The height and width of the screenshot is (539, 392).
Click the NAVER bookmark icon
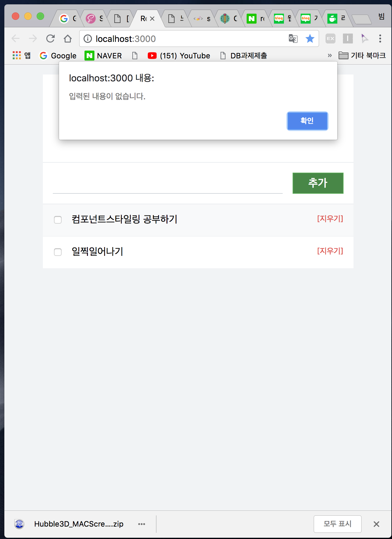89,56
